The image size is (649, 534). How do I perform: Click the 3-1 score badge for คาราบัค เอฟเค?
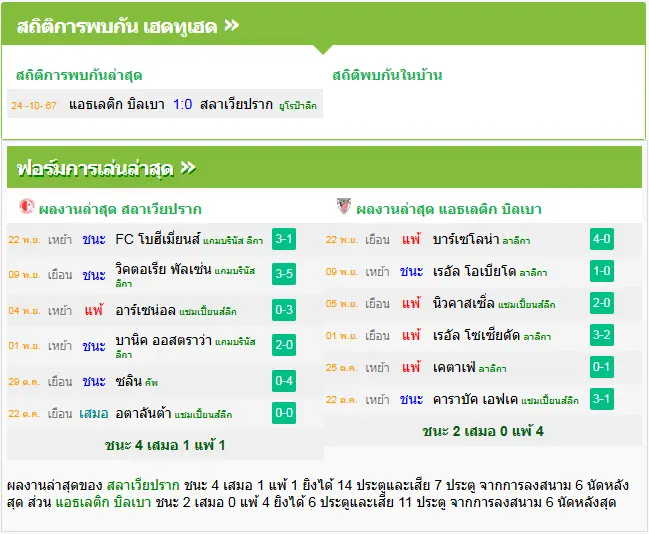(602, 399)
